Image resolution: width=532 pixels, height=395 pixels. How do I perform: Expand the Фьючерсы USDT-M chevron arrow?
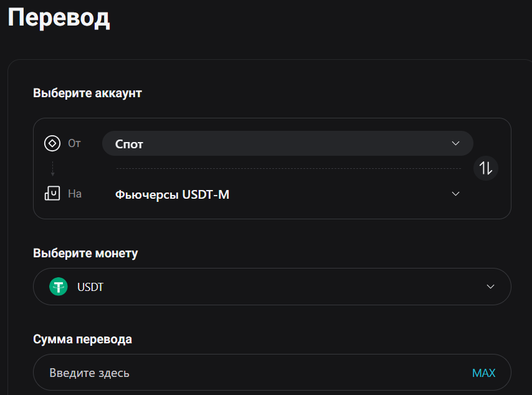tap(455, 194)
